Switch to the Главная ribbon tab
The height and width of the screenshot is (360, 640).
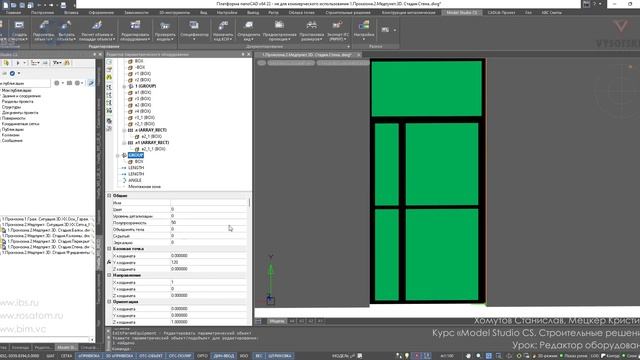[13, 13]
